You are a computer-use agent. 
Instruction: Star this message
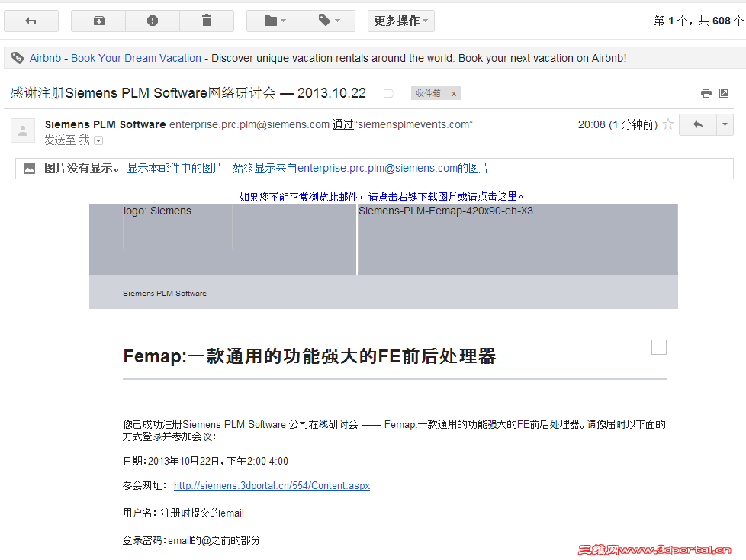click(668, 124)
